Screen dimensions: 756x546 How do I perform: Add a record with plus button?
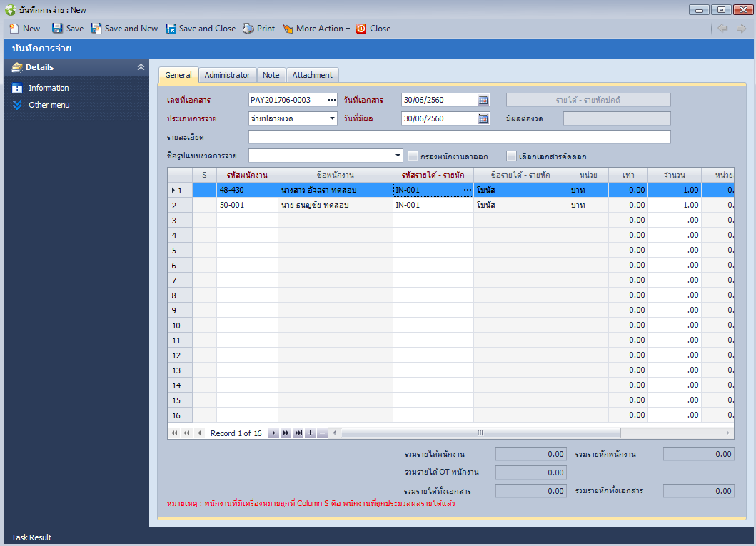310,433
